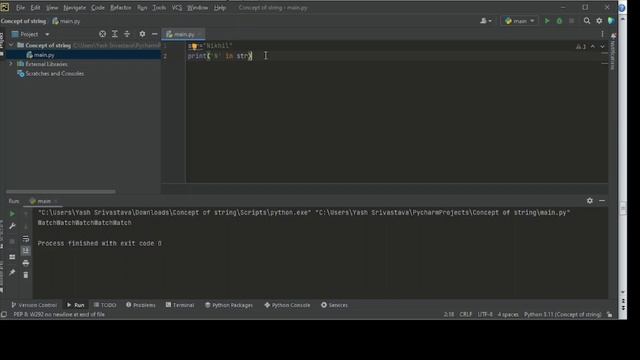Viewport: 640px width, 360px height.
Task: Open editor tabs more options menu
Action: click(x=602, y=34)
